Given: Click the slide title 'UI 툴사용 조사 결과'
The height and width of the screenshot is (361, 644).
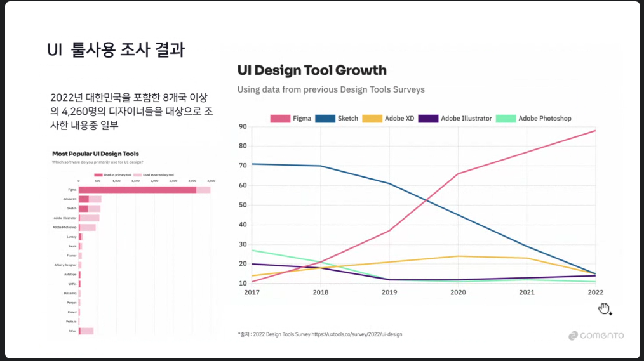Looking at the screenshot, I should click(x=116, y=50).
